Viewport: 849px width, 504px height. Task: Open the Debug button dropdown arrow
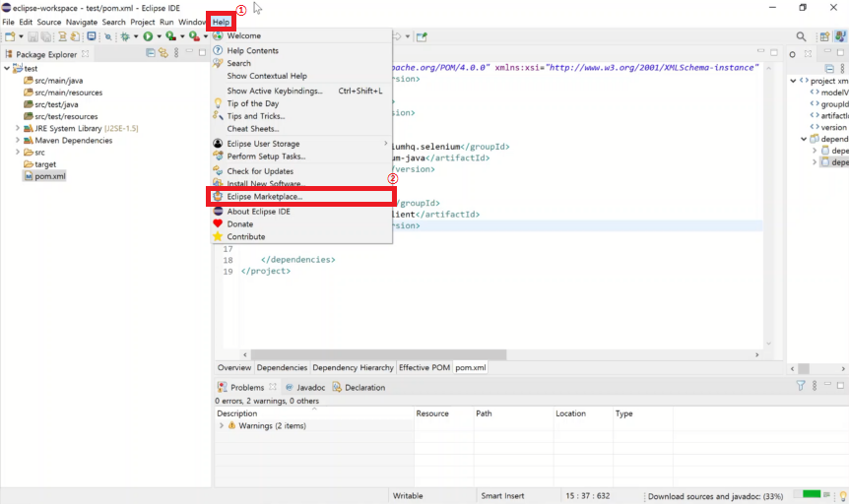point(135,36)
